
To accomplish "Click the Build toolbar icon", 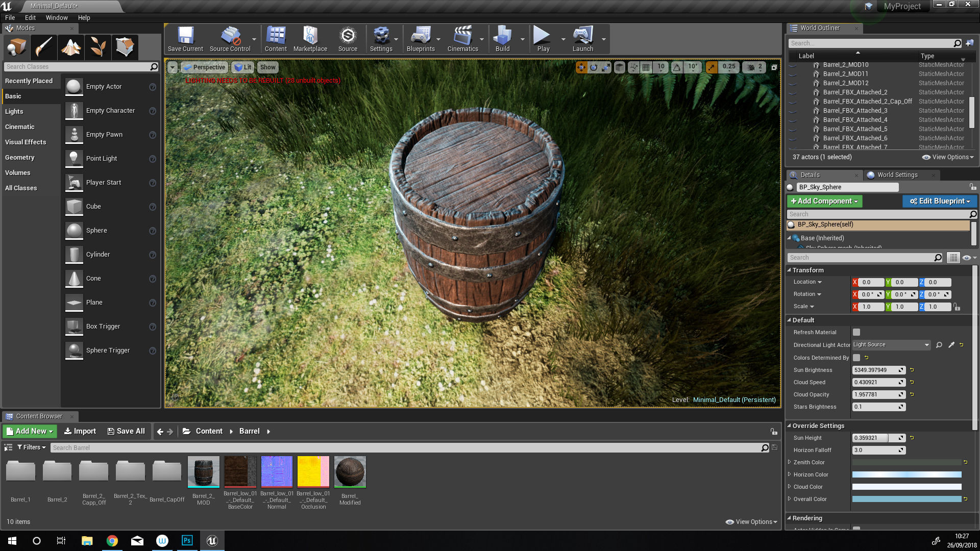I will pos(503,39).
